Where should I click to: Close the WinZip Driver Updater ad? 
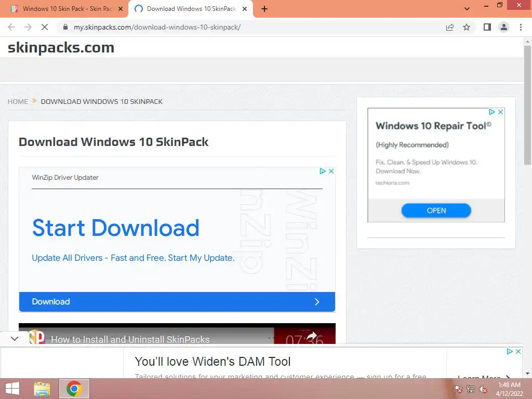coord(331,171)
